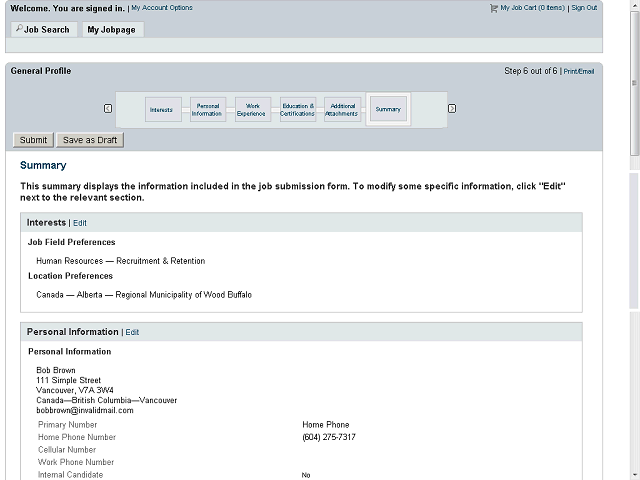
Task: Click the vertical scrollbar on the right
Action: 634,84
